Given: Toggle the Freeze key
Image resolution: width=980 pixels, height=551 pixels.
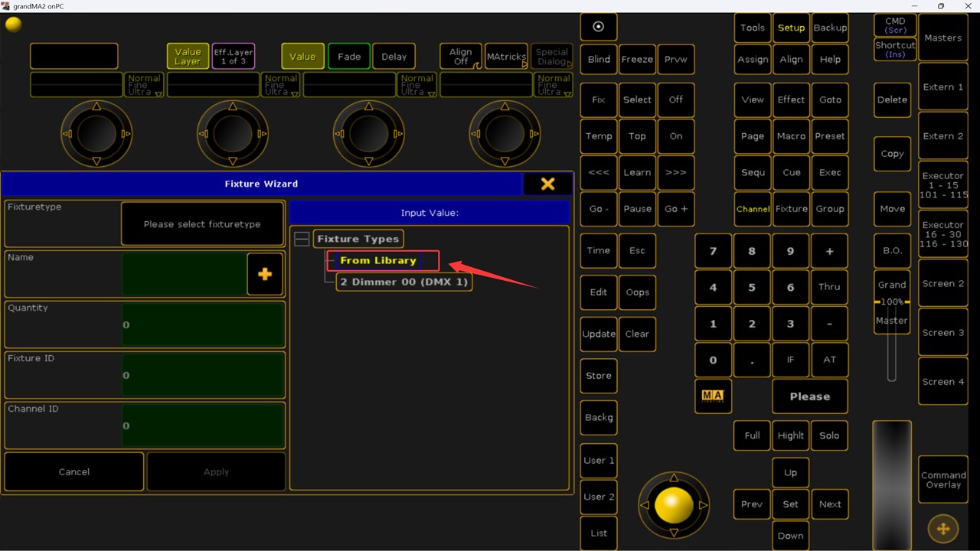Looking at the screenshot, I should tap(637, 60).
